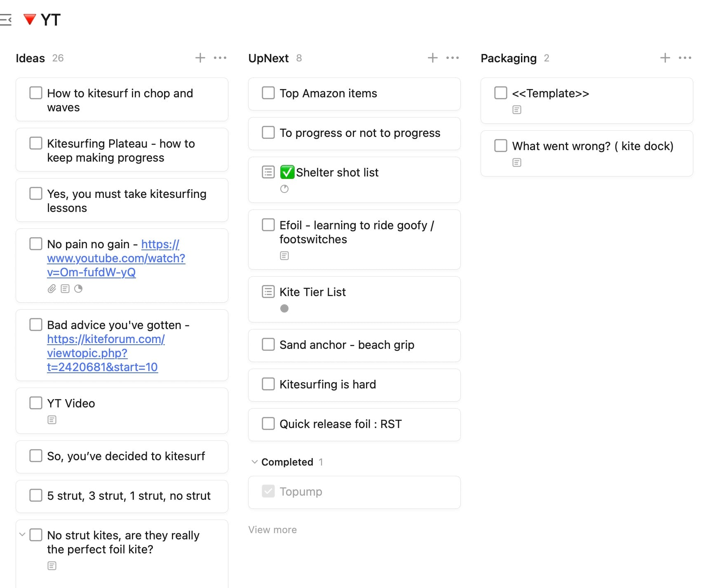
Task: Collapse the Completed section in UpNext
Action: pos(255,462)
